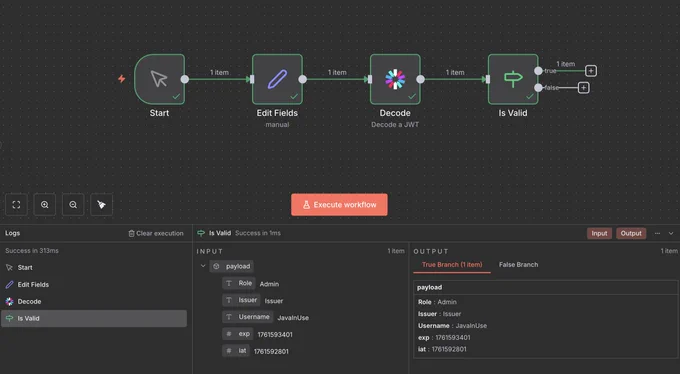This screenshot has width=680, height=374.
Task: Click the 'Success in 313ms' status text
Action: pyautogui.click(x=32, y=251)
